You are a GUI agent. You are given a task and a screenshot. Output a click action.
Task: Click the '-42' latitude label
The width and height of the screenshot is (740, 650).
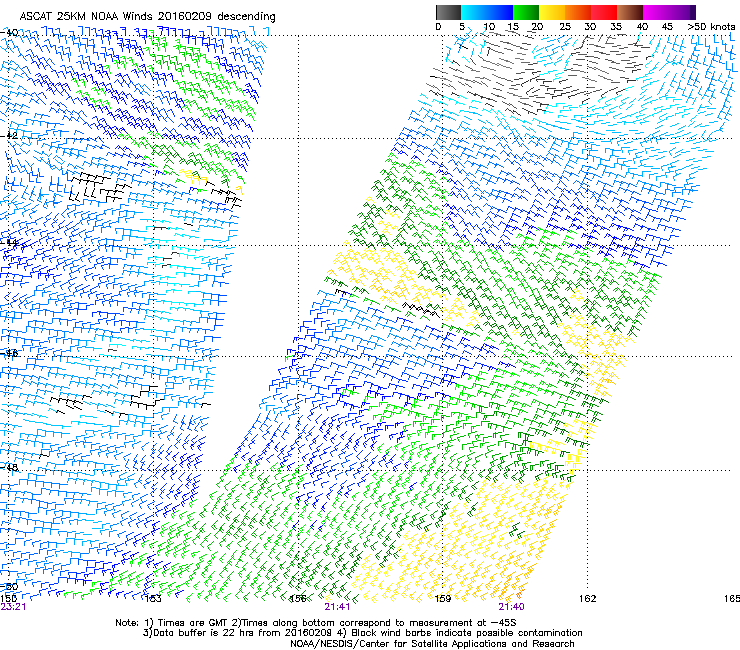tap(9, 135)
